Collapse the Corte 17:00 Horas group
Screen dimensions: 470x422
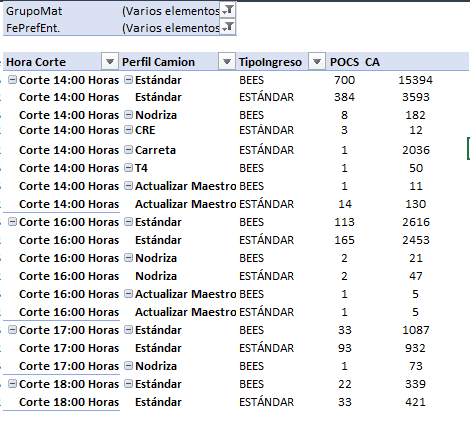coord(12,330)
